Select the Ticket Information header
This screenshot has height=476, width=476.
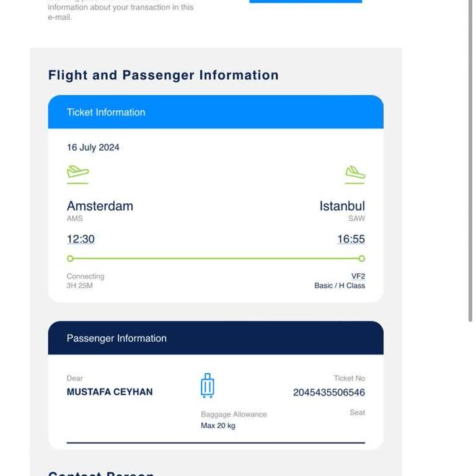coord(216,112)
